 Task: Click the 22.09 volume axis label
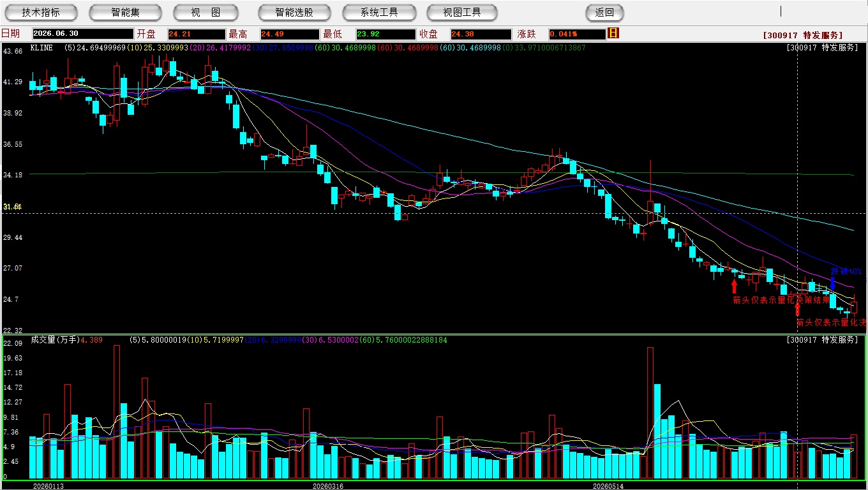click(x=13, y=343)
